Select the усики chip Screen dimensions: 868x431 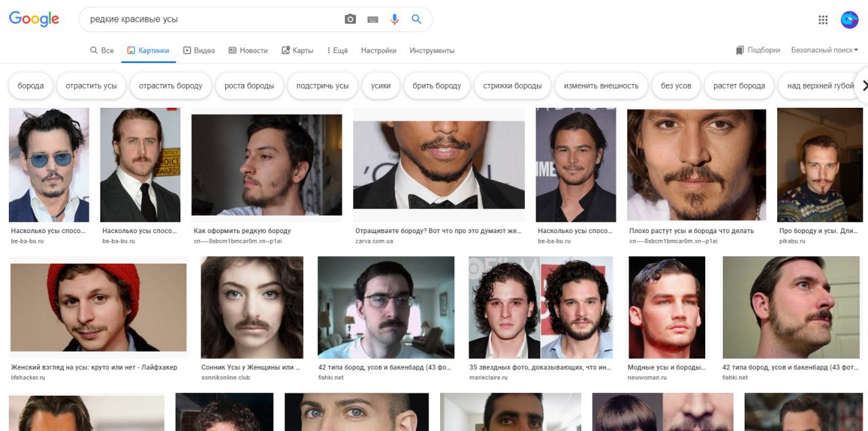(x=381, y=86)
